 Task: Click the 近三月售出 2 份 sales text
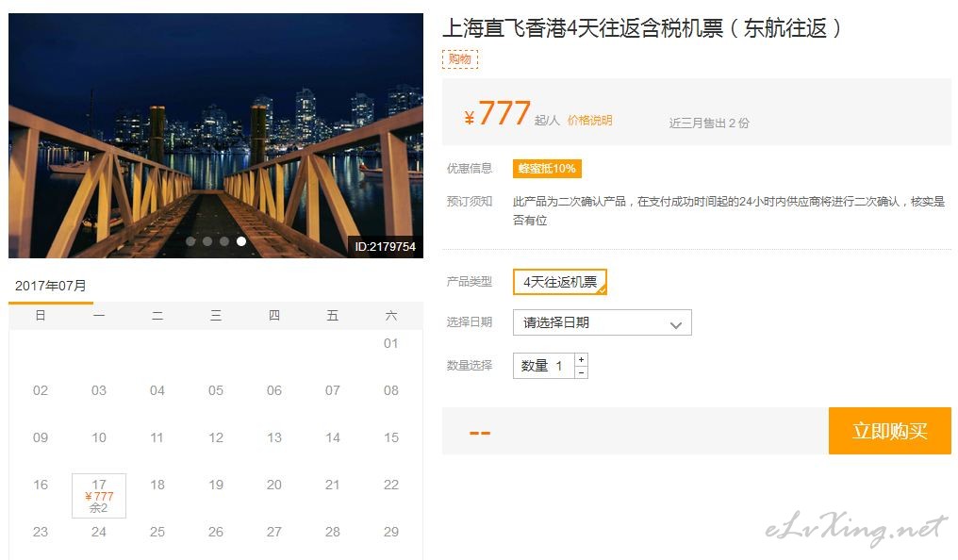[x=709, y=123]
